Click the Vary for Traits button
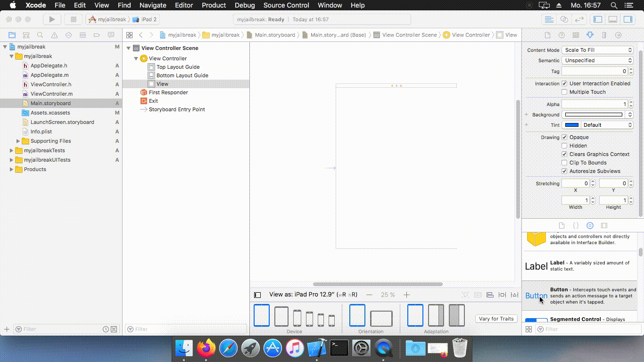Image resolution: width=644 pixels, height=362 pixels. (496, 319)
